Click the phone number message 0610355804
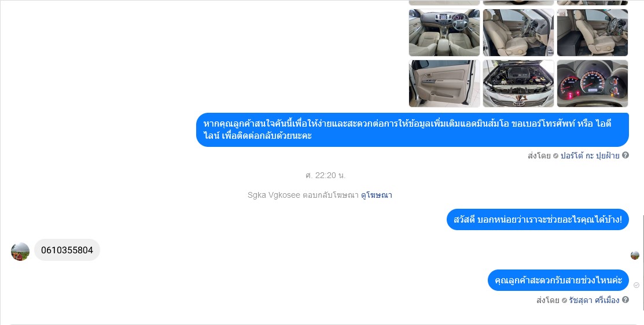Screen dimensions: 644x325 (x=67, y=250)
